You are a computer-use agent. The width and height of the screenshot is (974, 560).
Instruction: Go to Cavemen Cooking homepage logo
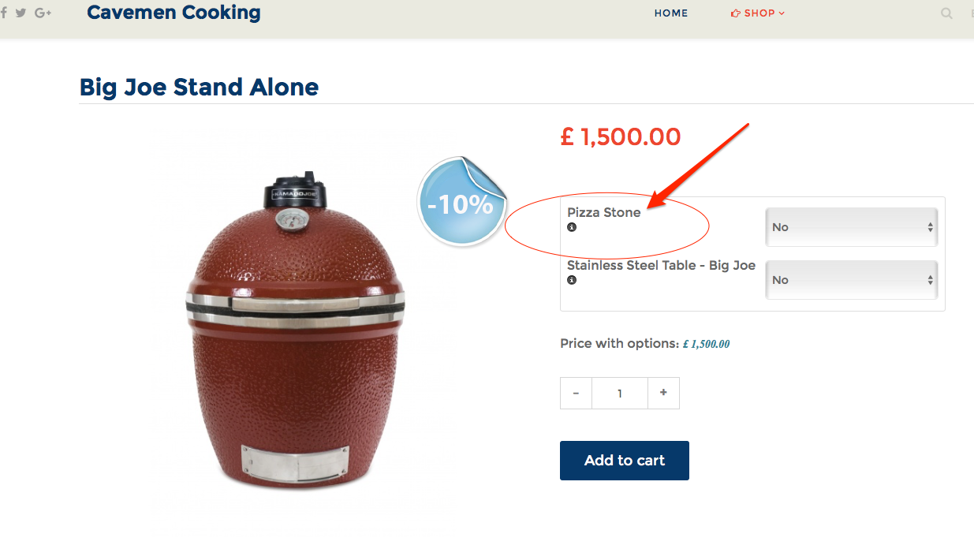coord(174,13)
